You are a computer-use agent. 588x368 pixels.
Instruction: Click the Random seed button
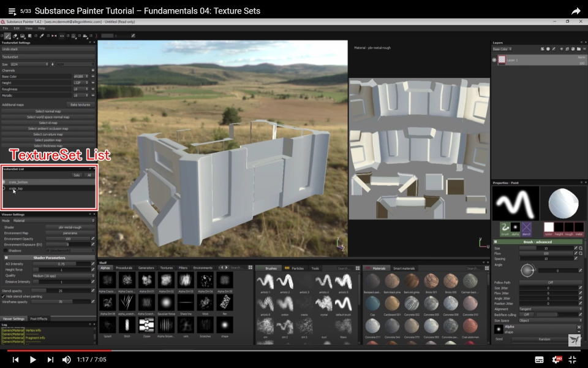544,339
